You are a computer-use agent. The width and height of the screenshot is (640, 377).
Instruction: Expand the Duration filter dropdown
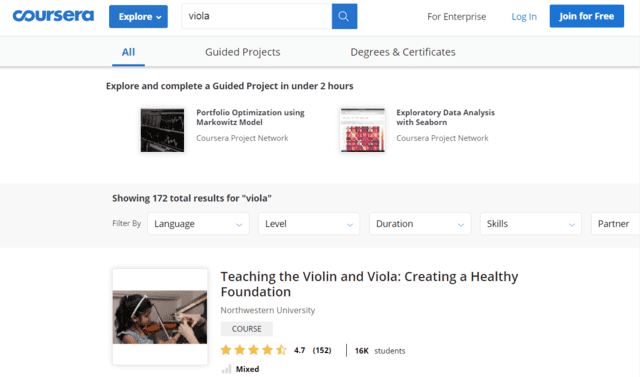[x=420, y=224]
